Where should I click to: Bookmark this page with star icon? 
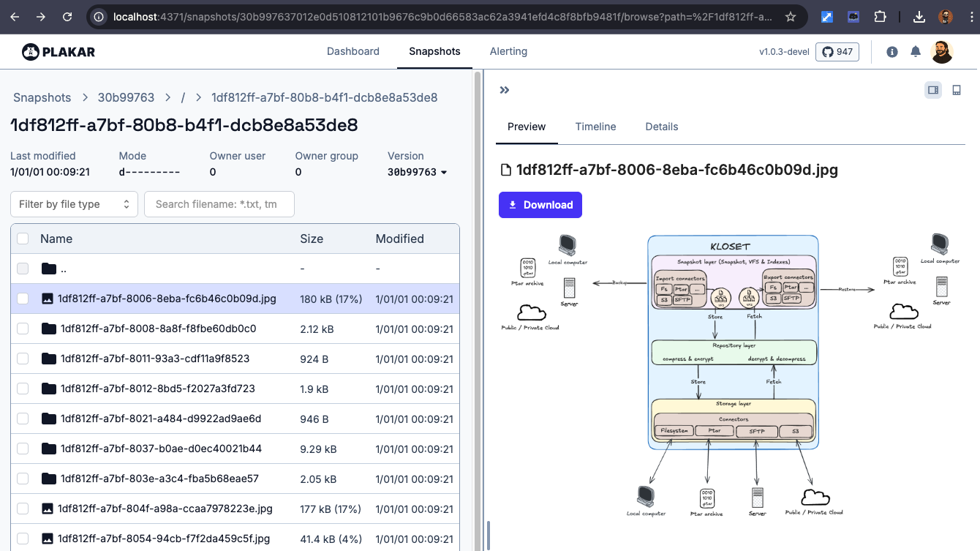pos(791,16)
